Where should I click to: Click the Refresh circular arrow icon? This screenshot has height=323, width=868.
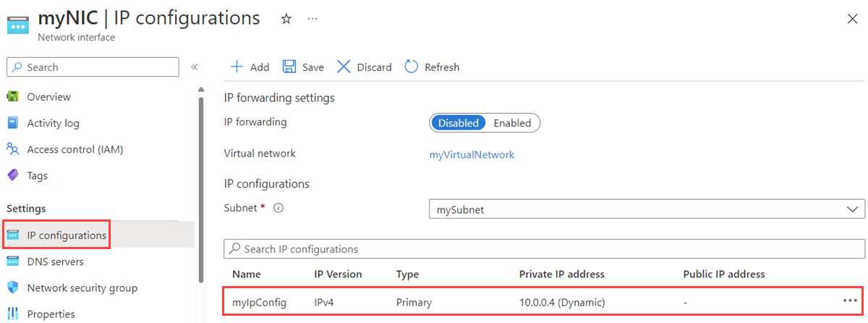point(412,67)
